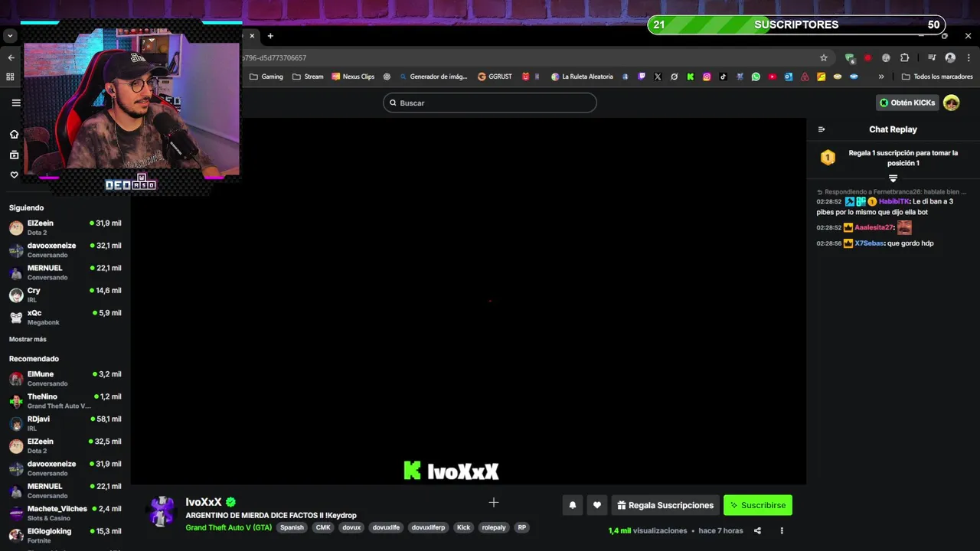The width and height of the screenshot is (980, 551).
Task: Click the emote image sent by Aaalesita27
Action: [x=904, y=227]
